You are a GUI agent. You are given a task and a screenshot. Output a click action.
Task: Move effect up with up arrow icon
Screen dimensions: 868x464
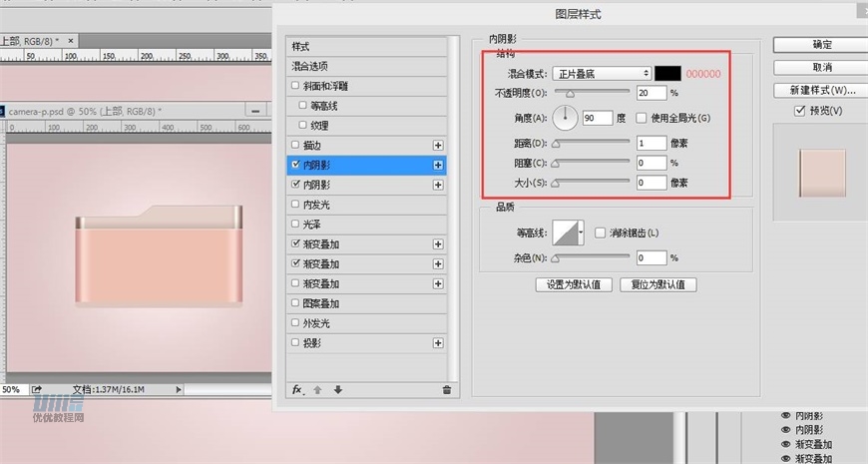[317, 390]
